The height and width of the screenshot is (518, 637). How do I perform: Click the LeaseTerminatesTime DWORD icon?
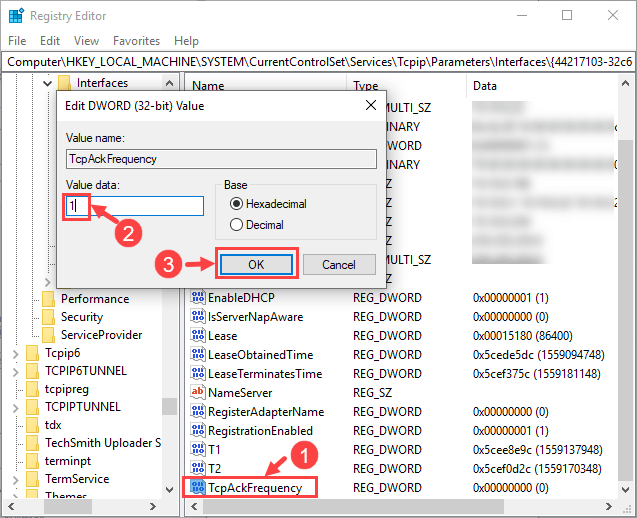pos(198,373)
